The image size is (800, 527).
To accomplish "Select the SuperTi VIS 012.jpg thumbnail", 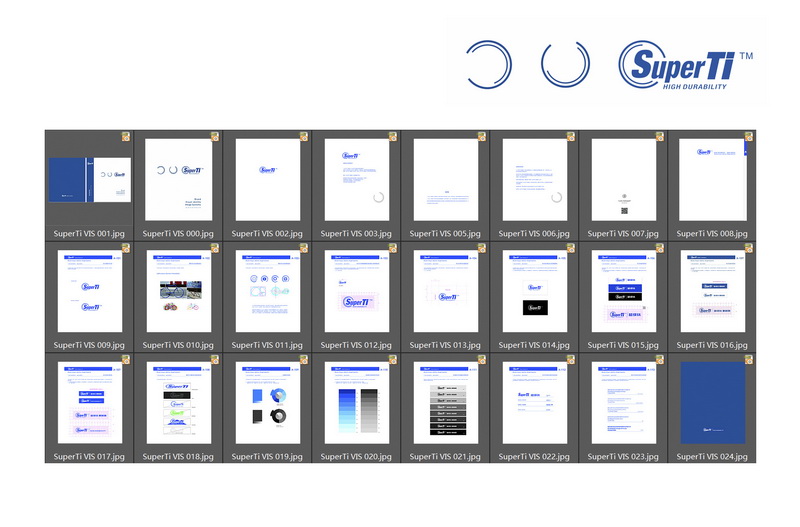I will (x=357, y=291).
